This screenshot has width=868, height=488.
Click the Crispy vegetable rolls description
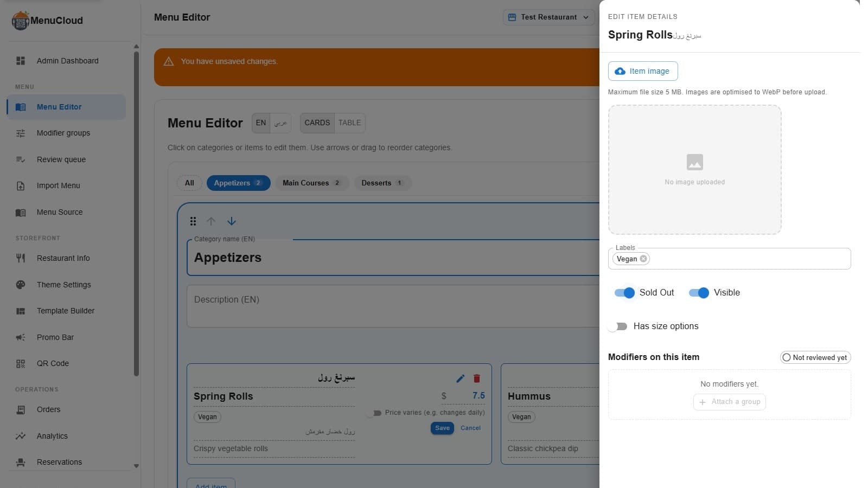[231, 448]
